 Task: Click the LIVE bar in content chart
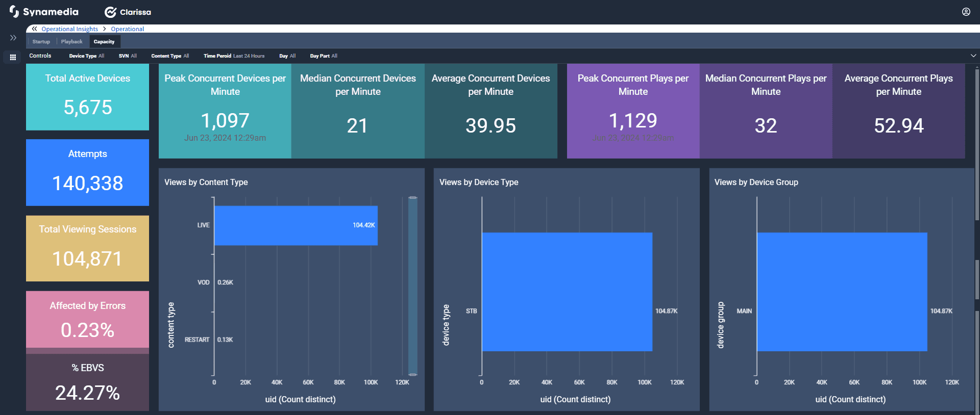296,225
